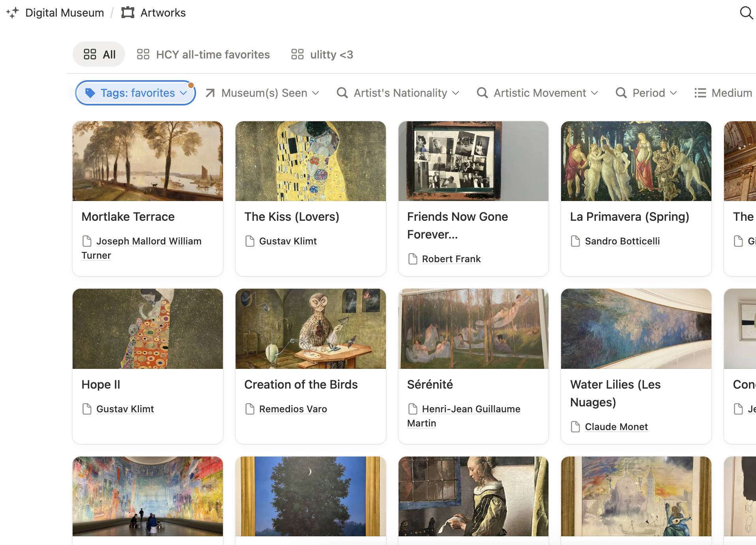Click the arrow icon beside Museum(s) Seen

tap(210, 93)
